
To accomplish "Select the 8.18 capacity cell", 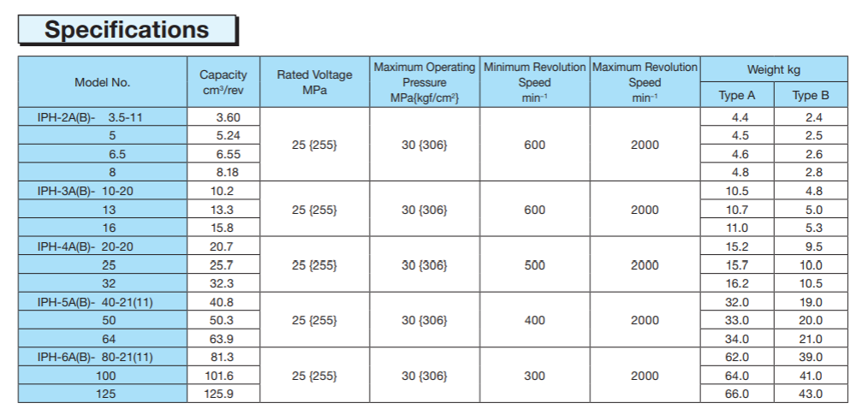I will 223,172.
